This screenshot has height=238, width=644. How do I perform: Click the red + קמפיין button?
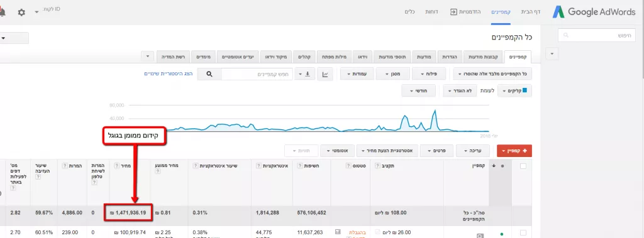click(x=514, y=151)
